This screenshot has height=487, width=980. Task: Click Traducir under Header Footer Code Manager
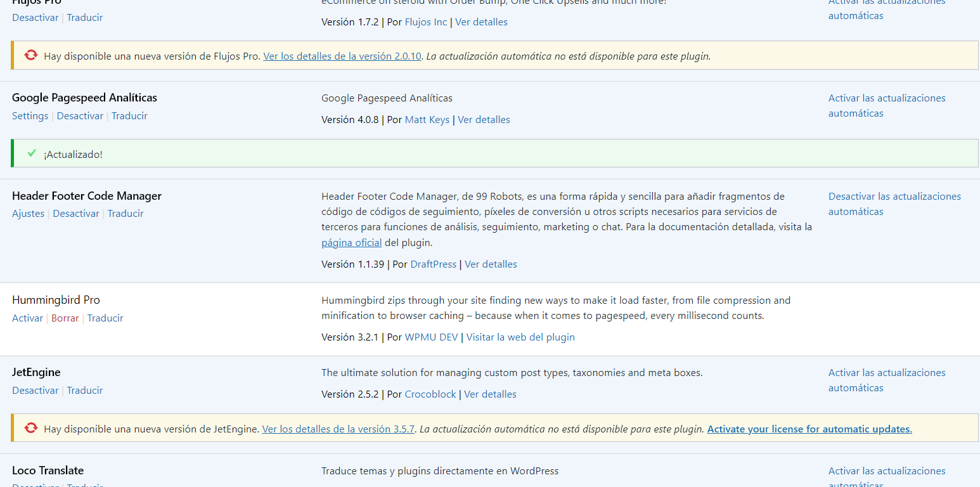[x=126, y=213]
